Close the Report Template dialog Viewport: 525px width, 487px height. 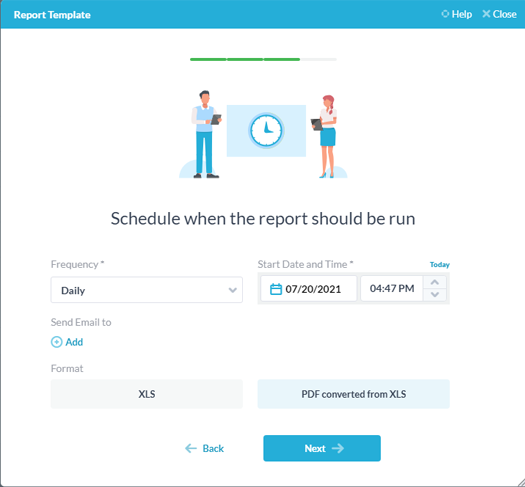(x=499, y=14)
